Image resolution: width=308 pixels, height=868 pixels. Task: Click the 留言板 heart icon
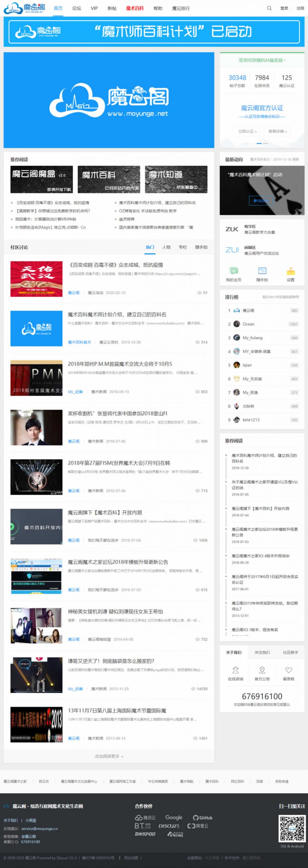(x=288, y=670)
